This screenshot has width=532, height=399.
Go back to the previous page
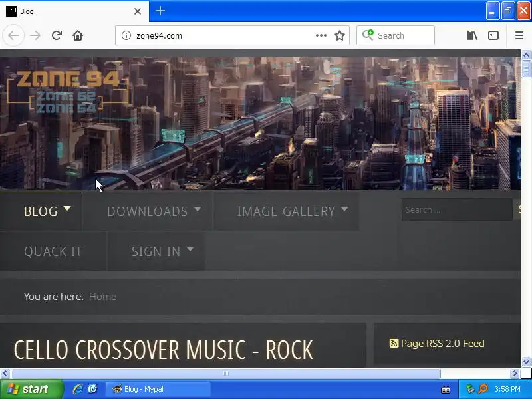pos(13,35)
